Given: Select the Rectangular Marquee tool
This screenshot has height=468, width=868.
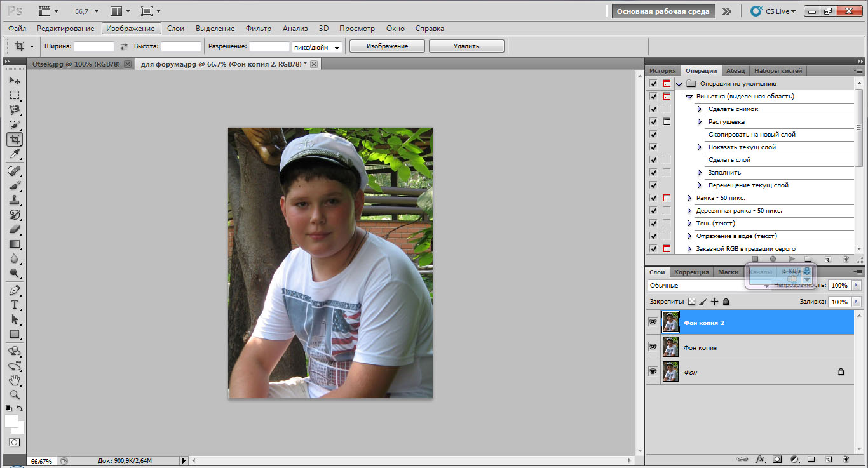Looking at the screenshot, I should pyautogui.click(x=15, y=95).
